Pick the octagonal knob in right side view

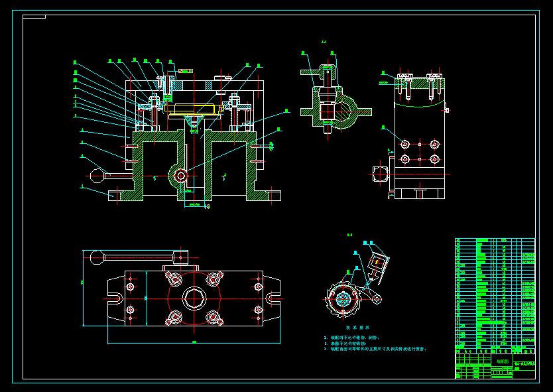pos(380,174)
